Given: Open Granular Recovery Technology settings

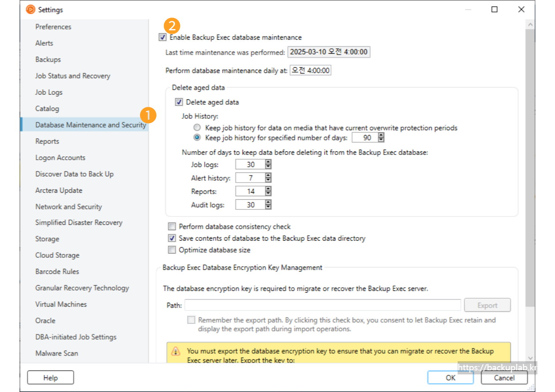Looking at the screenshot, I should pos(82,288).
